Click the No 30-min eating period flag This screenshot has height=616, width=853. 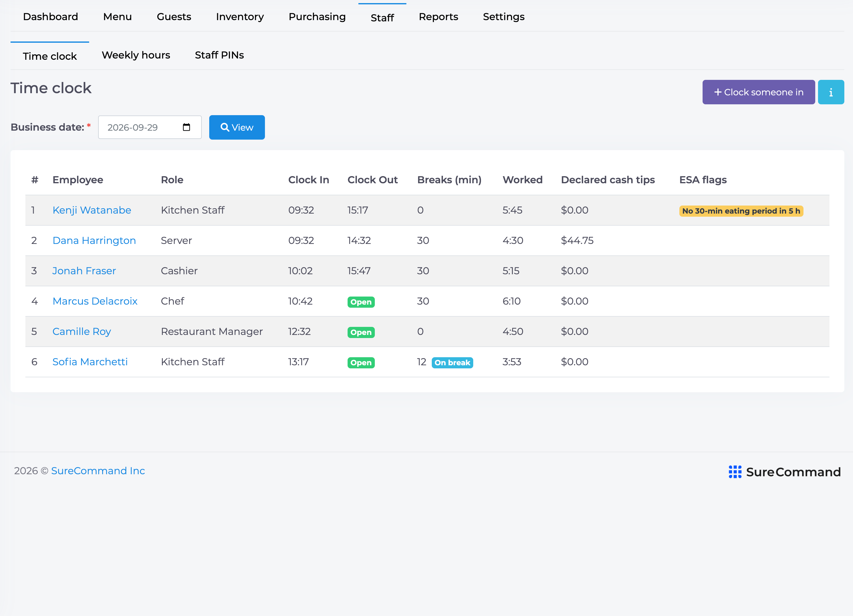pos(741,211)
